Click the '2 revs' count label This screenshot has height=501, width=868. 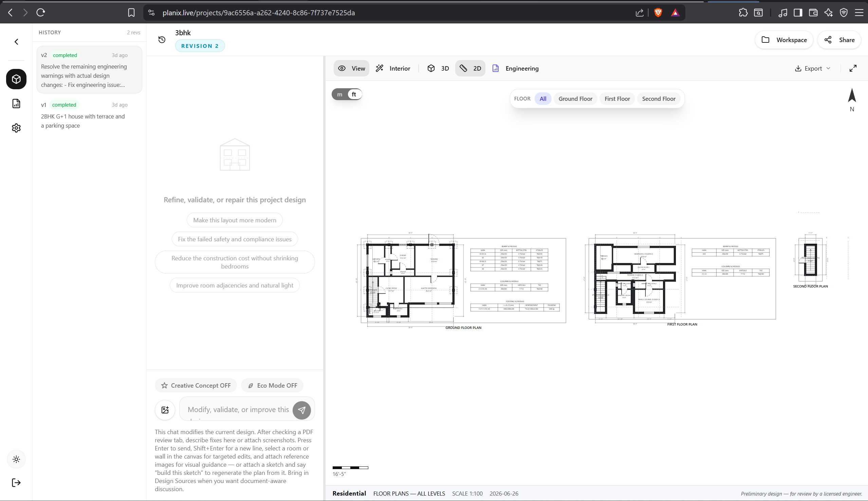(133, 32)
